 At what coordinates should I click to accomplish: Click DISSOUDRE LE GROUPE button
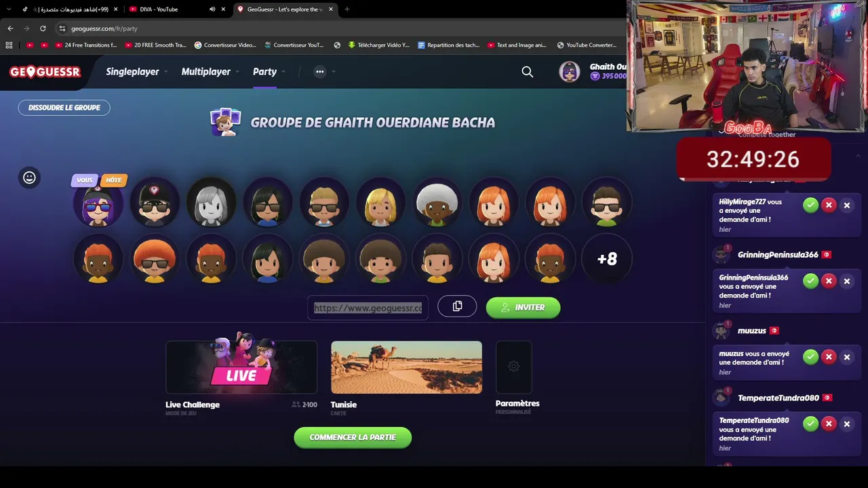click(64, 108)
